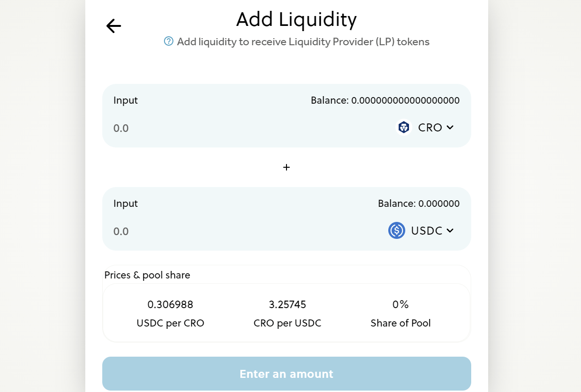581x392 pixels.
Task: Click the plus sign between inputs
Action: pyautogui.click(x=286, y=167)
